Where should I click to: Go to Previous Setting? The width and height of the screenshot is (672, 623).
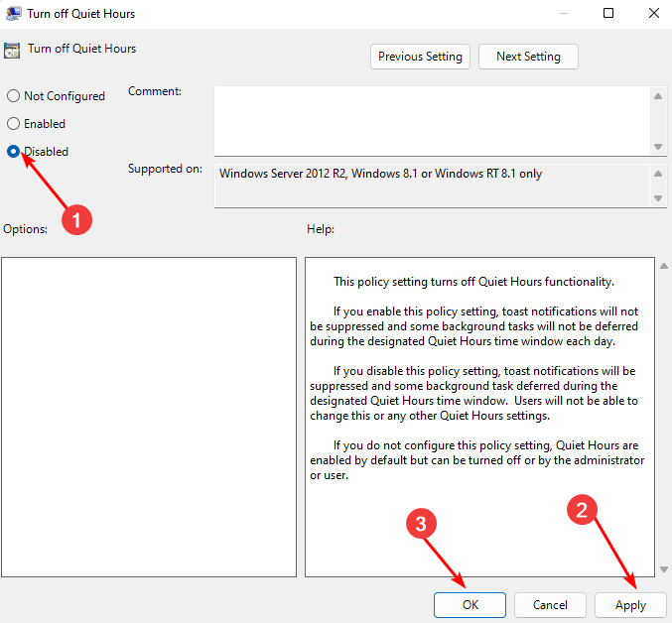pyautogui.click(x=420, y=57)
